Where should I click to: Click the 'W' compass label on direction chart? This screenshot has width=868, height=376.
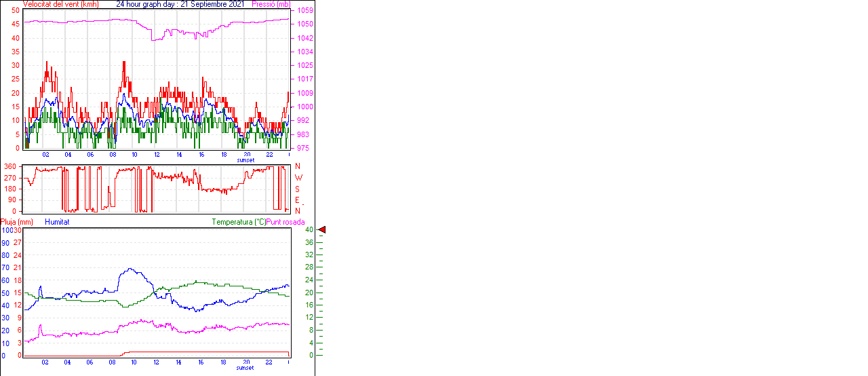(x=298, y=178)
